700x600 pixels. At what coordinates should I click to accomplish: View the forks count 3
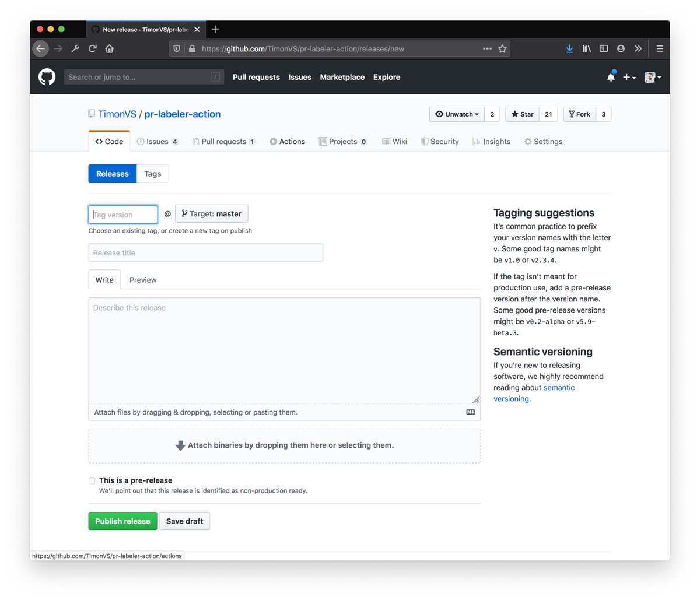coord(604,114)
